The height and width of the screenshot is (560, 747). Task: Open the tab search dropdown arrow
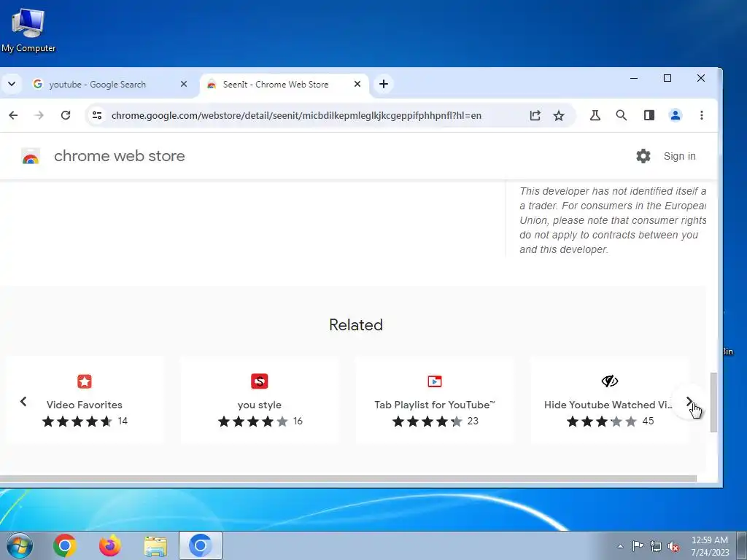12,85
